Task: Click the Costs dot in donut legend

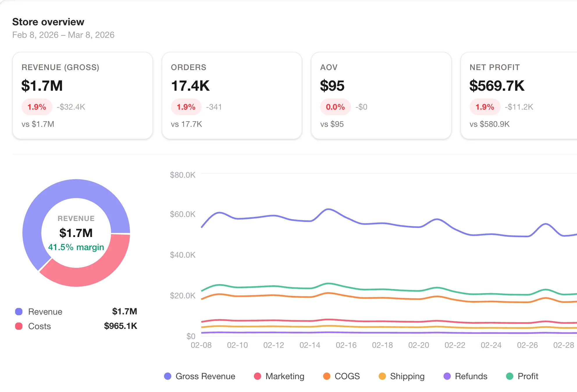Action: [19, 326]
